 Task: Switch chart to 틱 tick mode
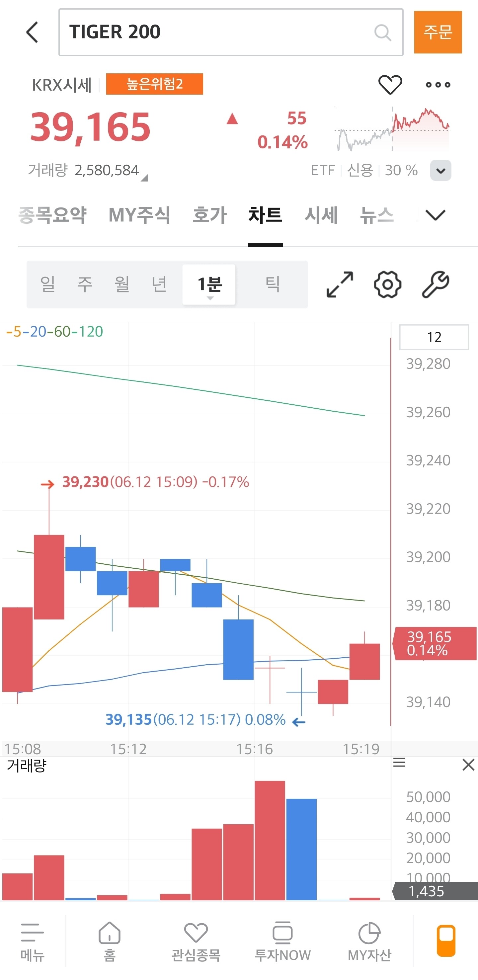click(272, 284)
